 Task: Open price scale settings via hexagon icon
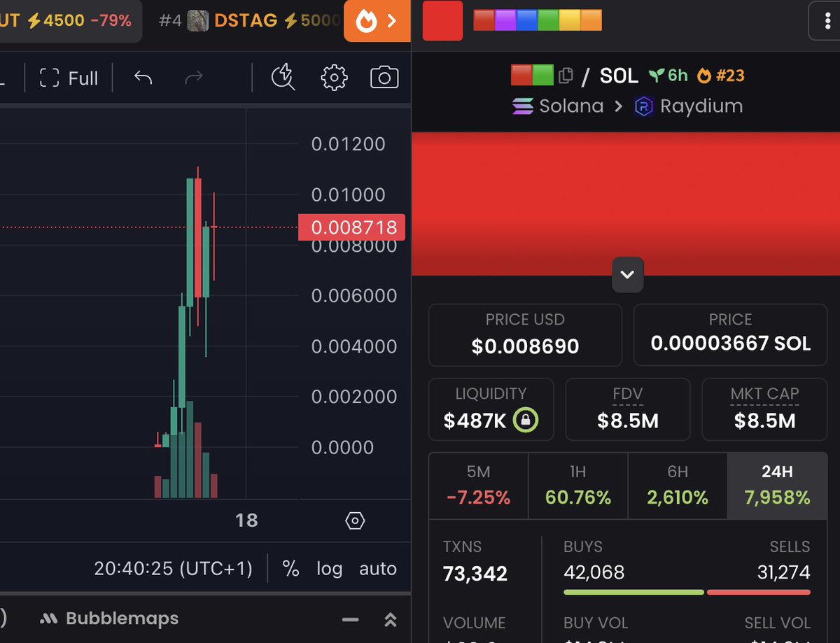(355, 521)
